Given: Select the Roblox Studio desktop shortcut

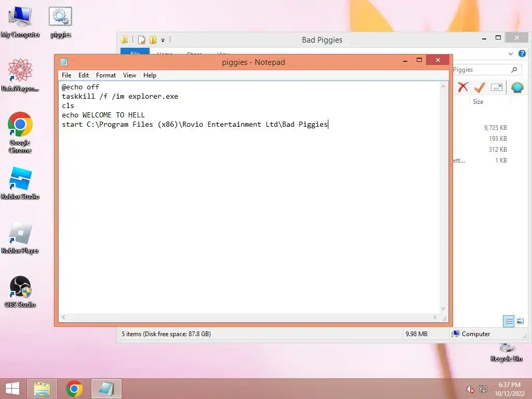Looking at the screenshot, I should [x=20, y=183].
